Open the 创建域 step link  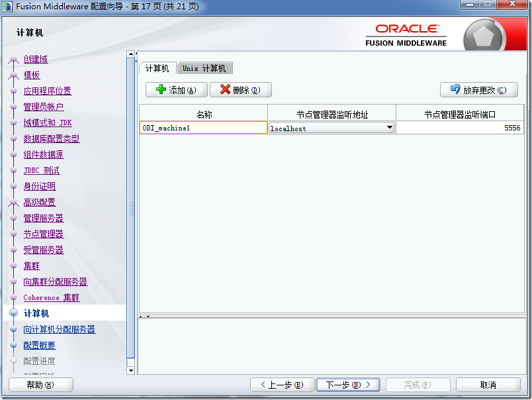36,59
